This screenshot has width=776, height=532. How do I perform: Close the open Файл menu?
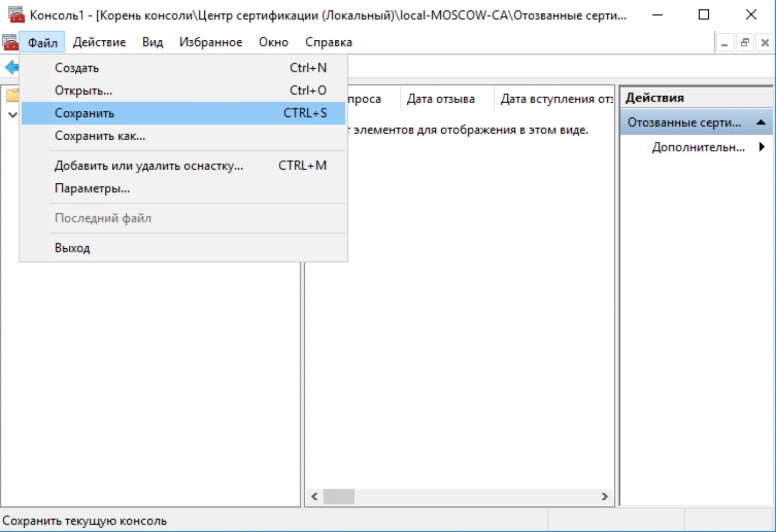pos(43,42)
